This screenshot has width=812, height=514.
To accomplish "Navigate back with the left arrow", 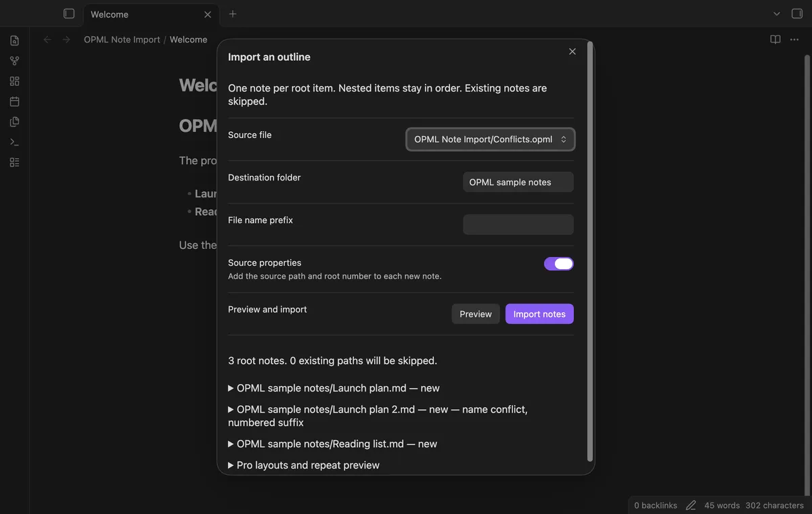I will point(47,40).
